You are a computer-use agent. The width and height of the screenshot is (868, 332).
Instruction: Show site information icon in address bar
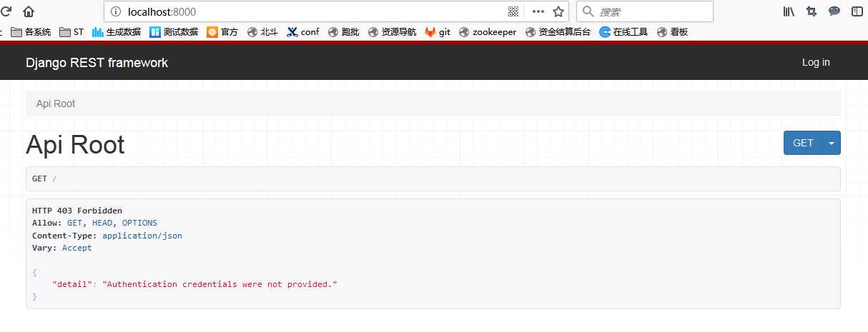tap(117, 11)
